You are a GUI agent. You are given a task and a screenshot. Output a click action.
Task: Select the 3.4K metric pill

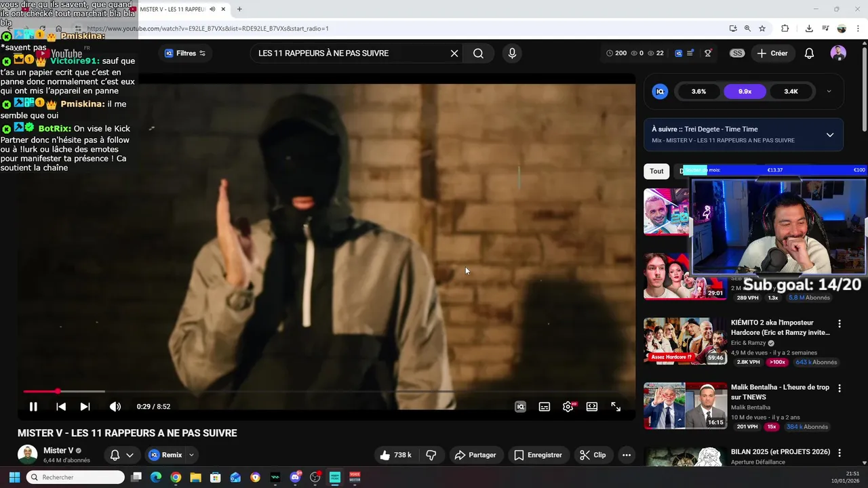[791, 91]
